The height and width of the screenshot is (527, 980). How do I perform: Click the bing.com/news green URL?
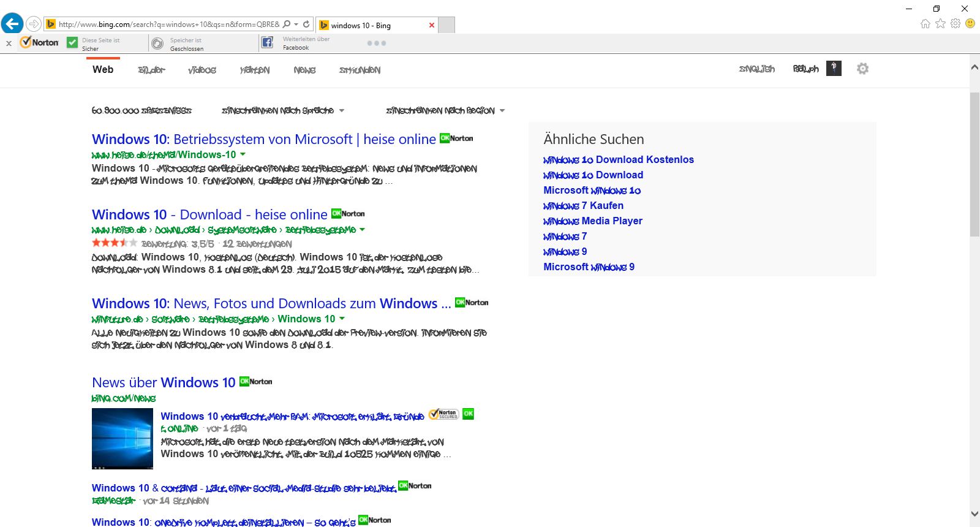tap(124, 398)
